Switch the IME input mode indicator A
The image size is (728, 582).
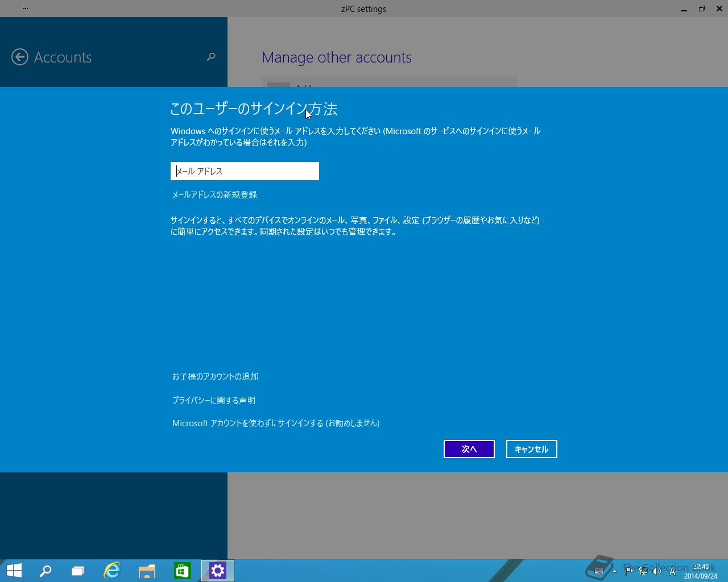(x=672, y=571)
